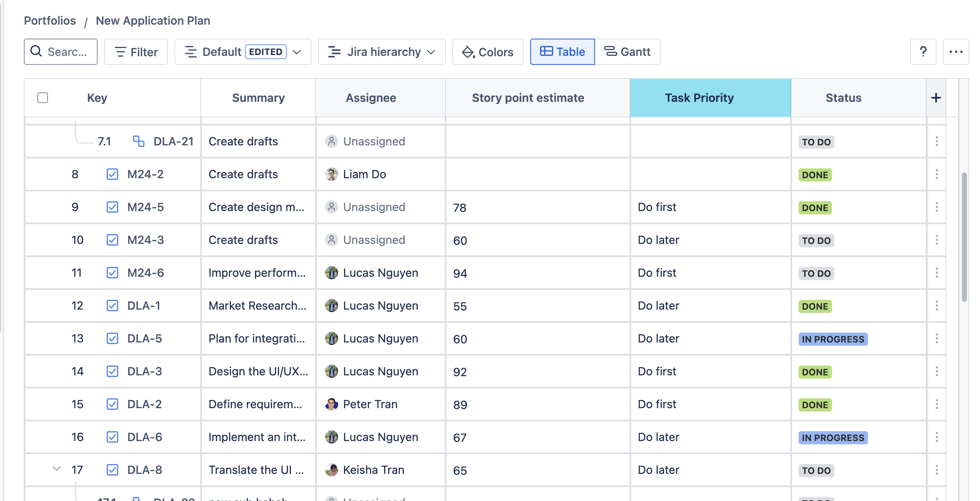Toggle the select-all checkbox in header
This screenshot has width=980, height=501.
pyautogui.click(x=43, y=98)
